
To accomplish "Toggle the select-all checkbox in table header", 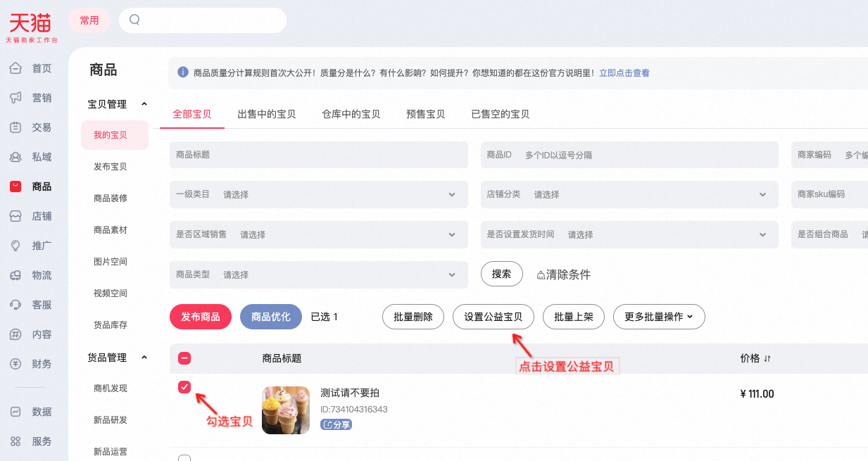I will click(184, 358).
